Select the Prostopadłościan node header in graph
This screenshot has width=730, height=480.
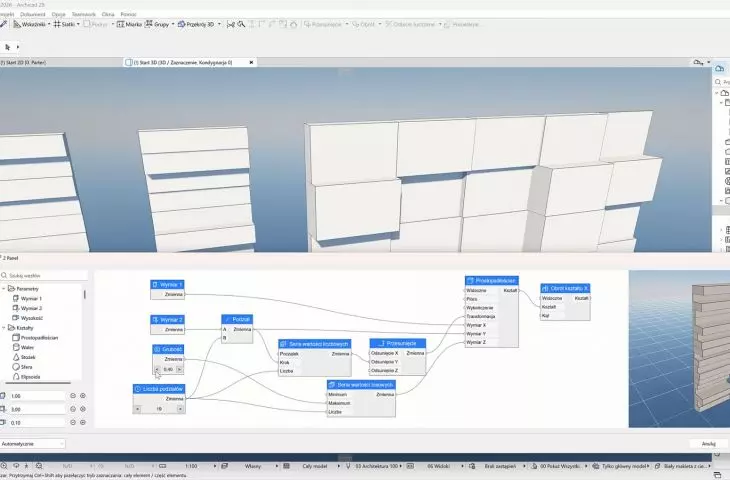pos(492,281)
